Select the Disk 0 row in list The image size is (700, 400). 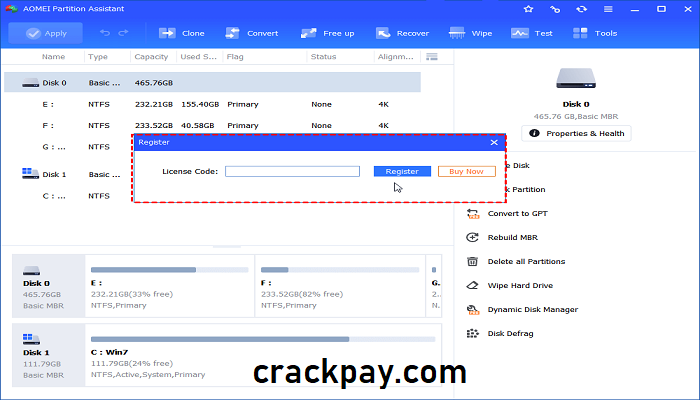click(212, 83)
